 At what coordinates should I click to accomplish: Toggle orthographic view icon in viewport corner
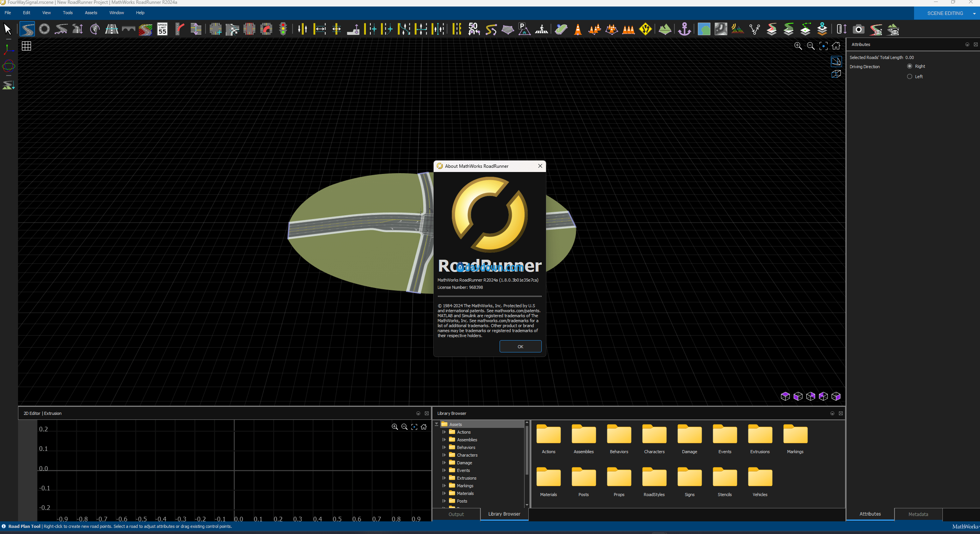836,61
